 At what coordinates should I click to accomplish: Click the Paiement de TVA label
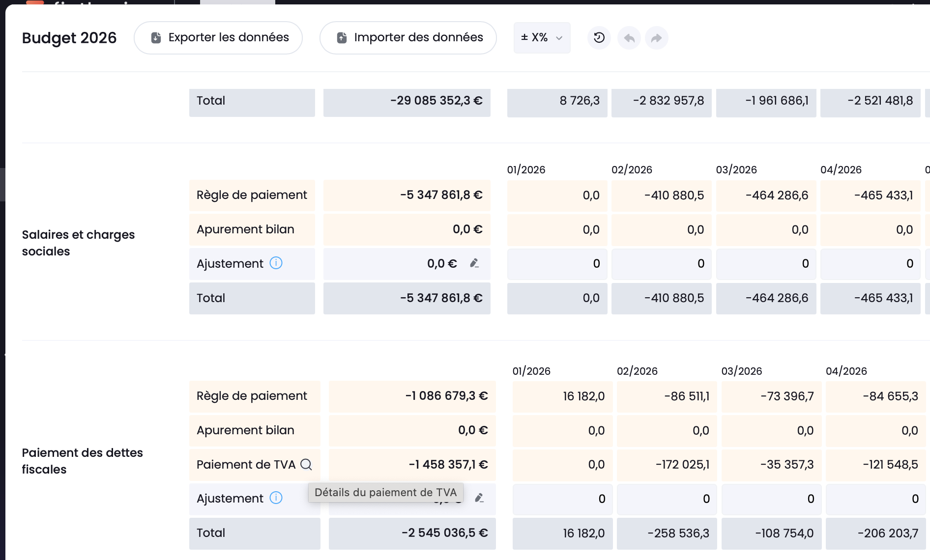[246, 465]
